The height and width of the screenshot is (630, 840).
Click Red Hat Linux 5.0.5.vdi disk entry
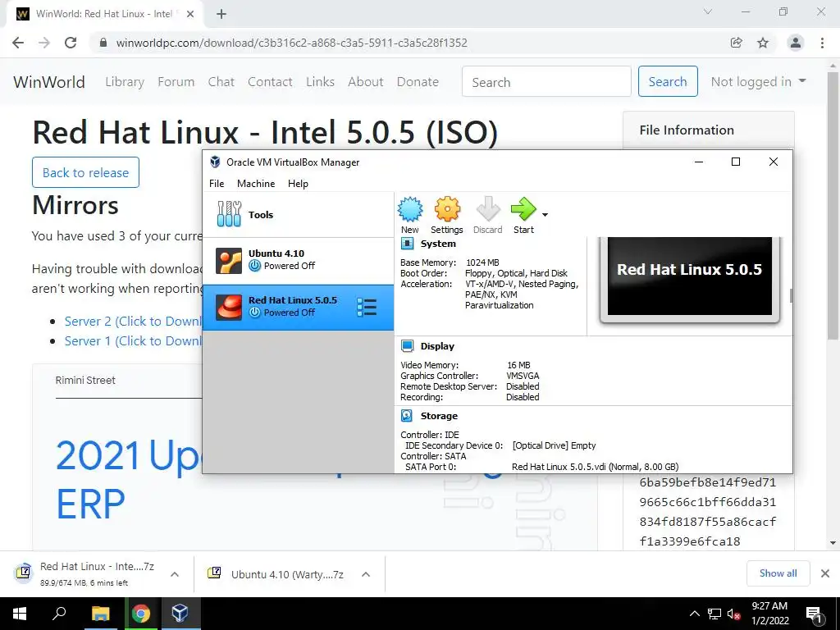coord(596,467)
